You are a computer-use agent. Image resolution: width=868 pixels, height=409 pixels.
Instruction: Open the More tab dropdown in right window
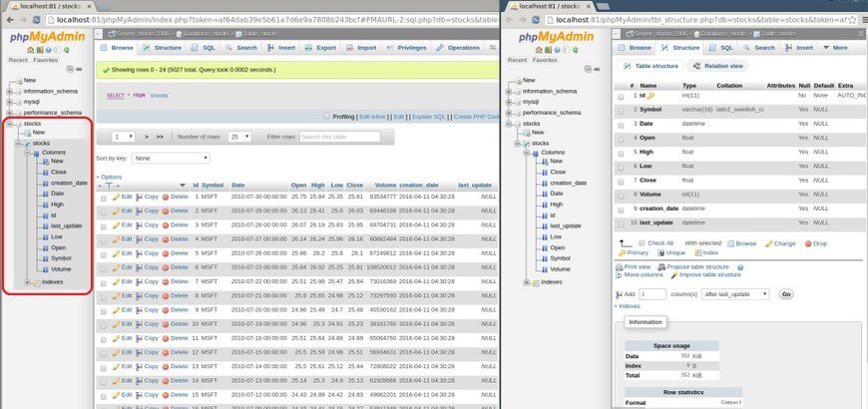click(835, 48)
